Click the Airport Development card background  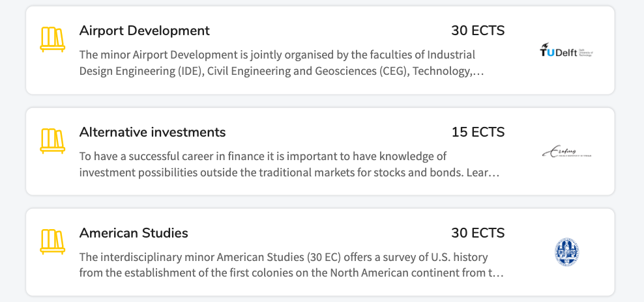pyautogui.click(x=320, y=50)
